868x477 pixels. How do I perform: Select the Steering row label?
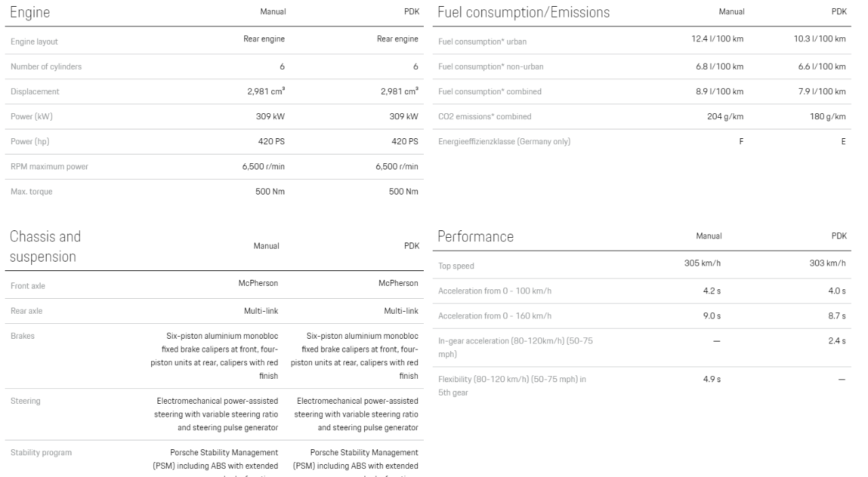[x=26, y=401]
